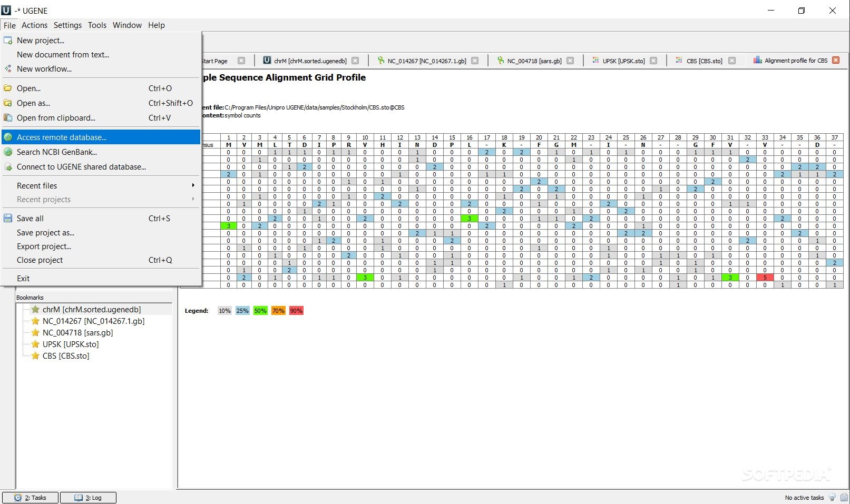Close the UPSK.sto tab

[x=653, y=61]
